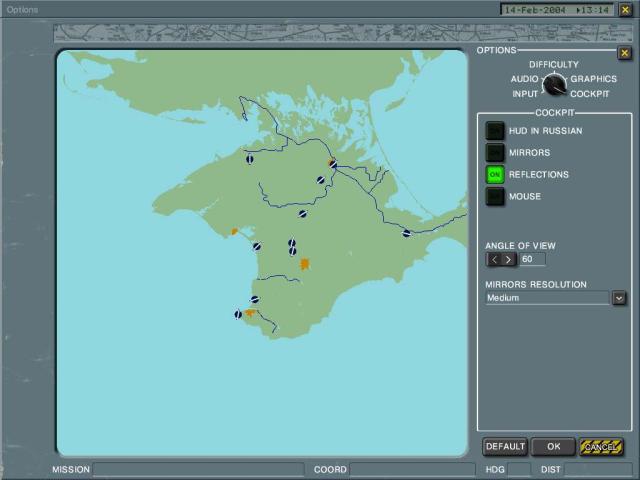Toggle the HUD IN RUSSIAN switch
This screenshot has width=640, height=480.
(495, 130)
